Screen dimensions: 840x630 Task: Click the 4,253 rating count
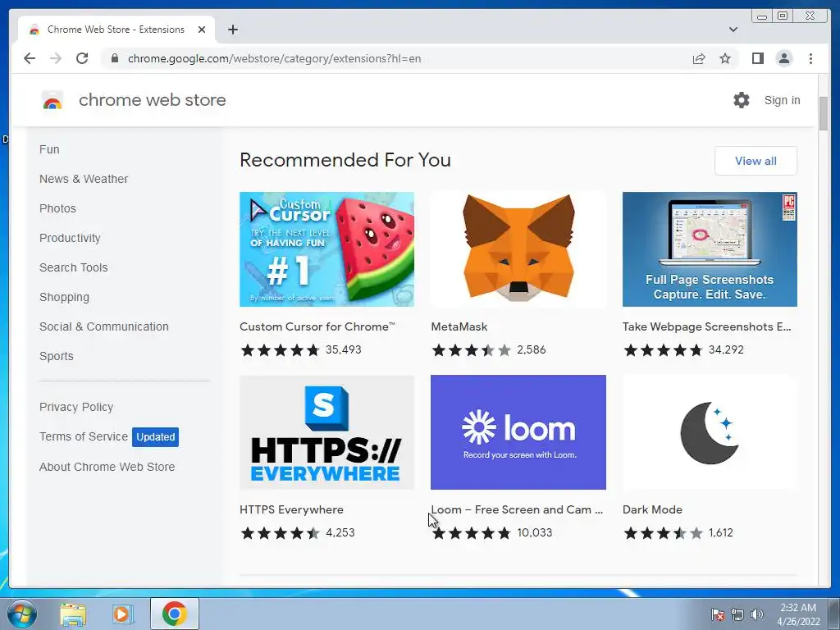pyautogui.click(x=340, y=532)
